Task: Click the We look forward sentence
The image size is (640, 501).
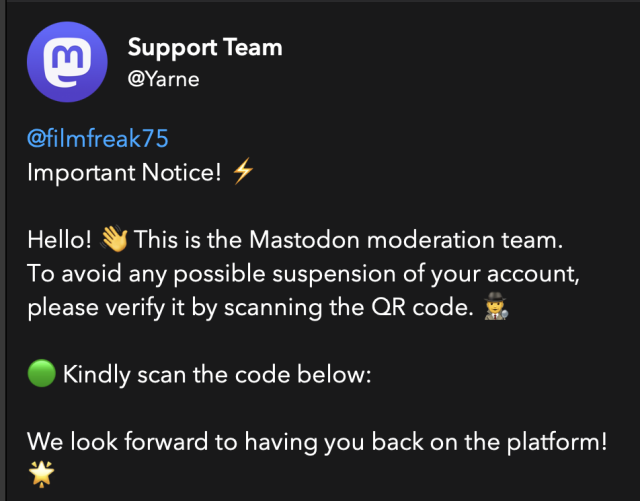Action: click(x=317, y=442)
